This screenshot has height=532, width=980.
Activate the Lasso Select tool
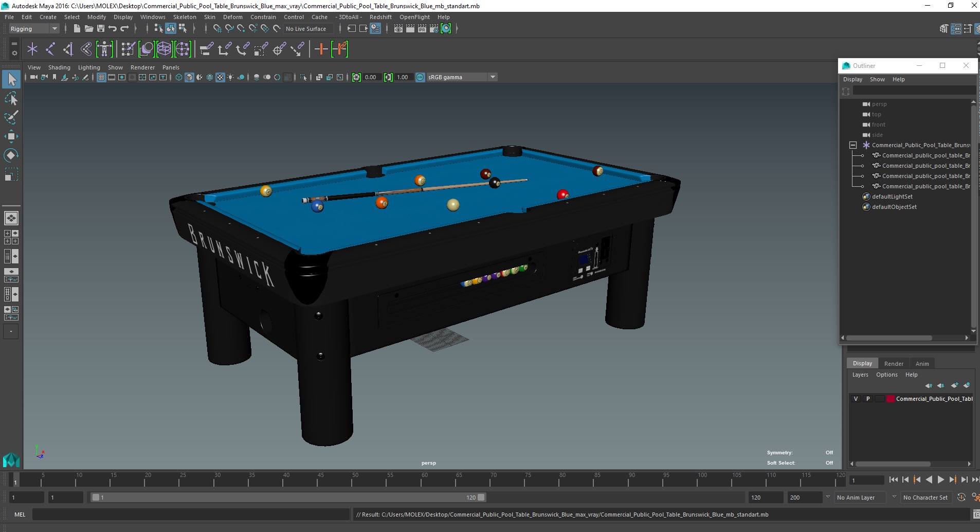[11, 98]
